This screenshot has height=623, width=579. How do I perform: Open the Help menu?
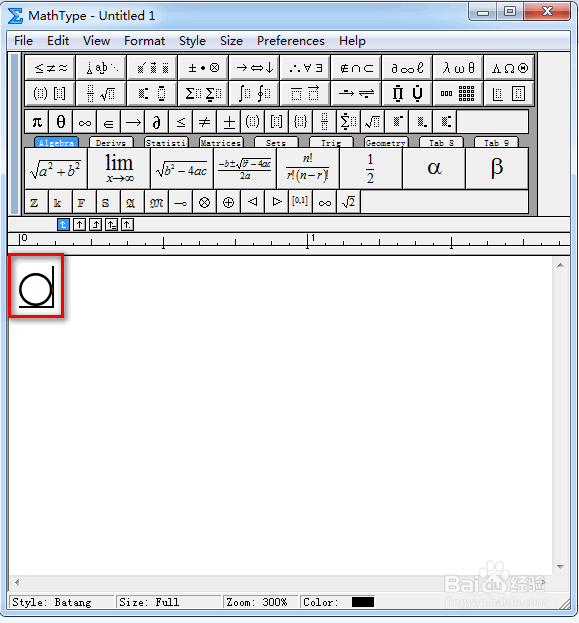pyautogui.click(x=352, y=41)
